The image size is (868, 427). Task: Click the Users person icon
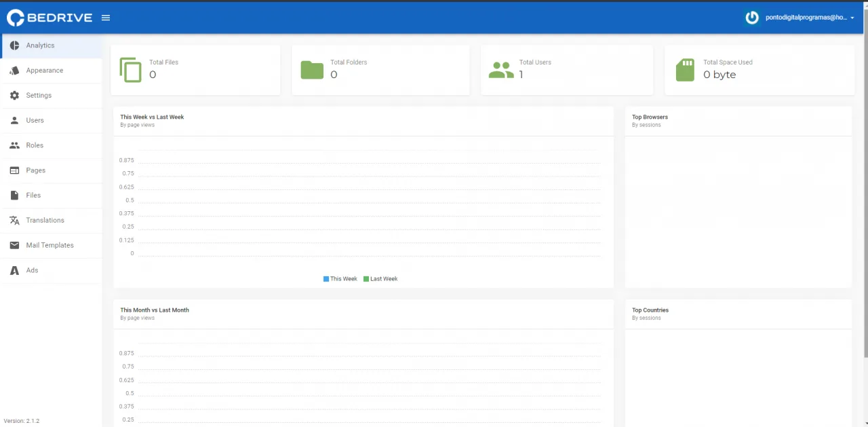[14, 120]
